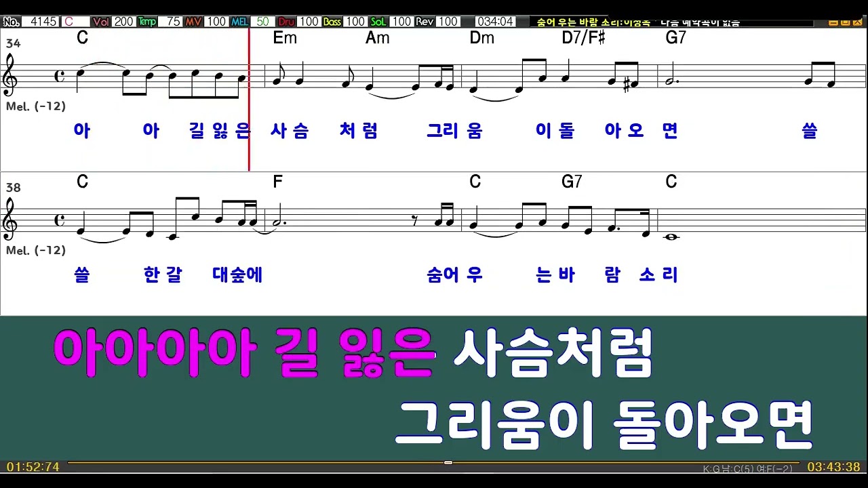Click the Dru drum volume label
868x488 pixels.
286,22
